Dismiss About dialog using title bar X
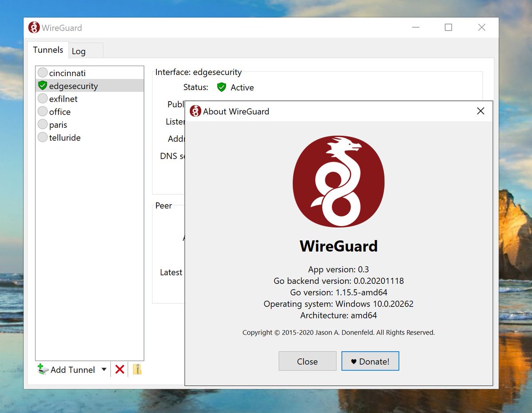Viewport: 532px width, 413px height. click(x=481, y=111)
